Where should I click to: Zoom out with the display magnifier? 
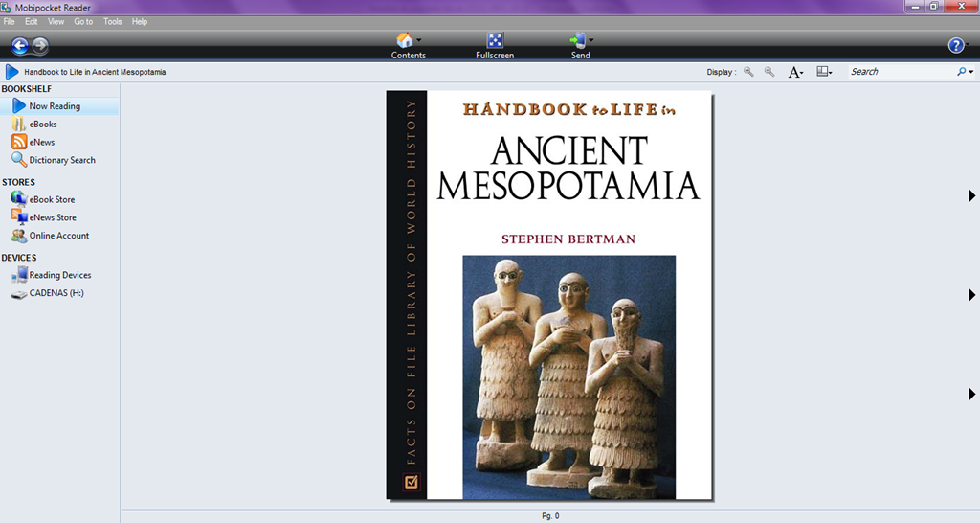[x=748, y=72]
